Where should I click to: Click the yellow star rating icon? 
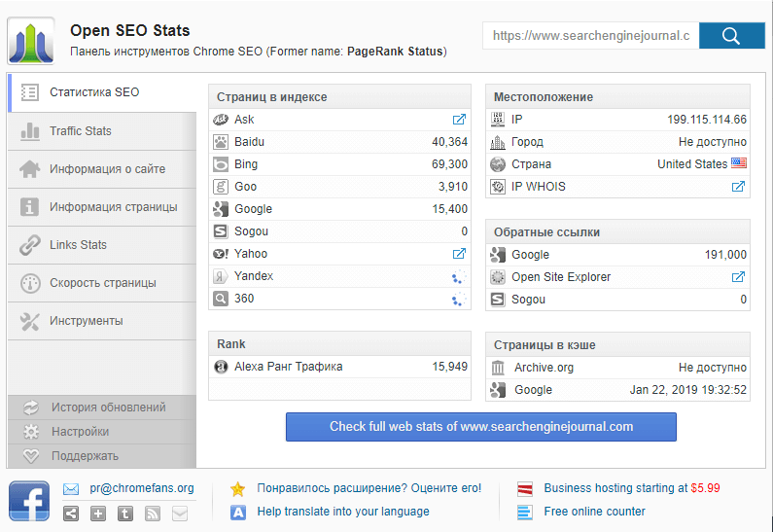pos(237,489)
